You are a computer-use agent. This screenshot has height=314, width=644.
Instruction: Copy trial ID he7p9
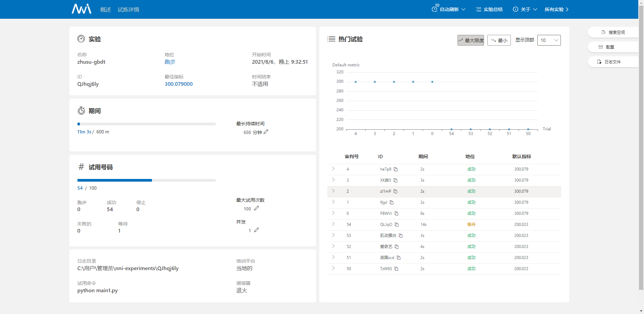click(x=396, y=169)
